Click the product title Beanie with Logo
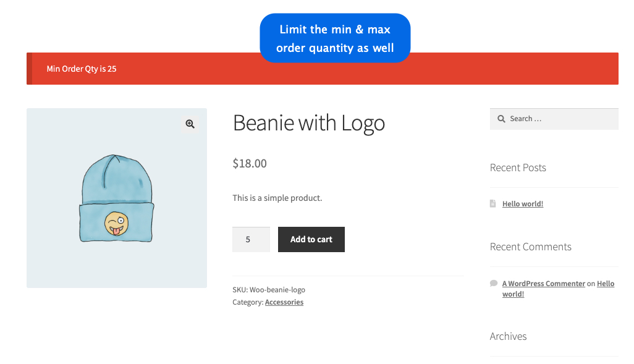Viewport: 634px width, 364px height. coord(308,123)
